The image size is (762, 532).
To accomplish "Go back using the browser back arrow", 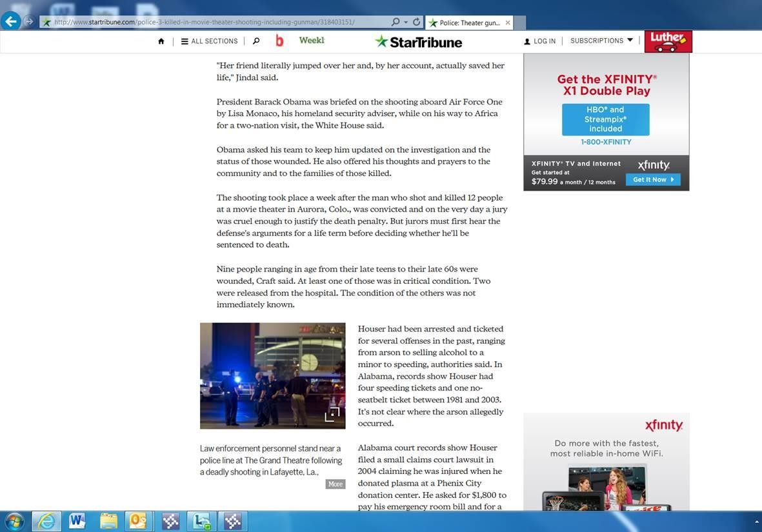I will 11,21.
